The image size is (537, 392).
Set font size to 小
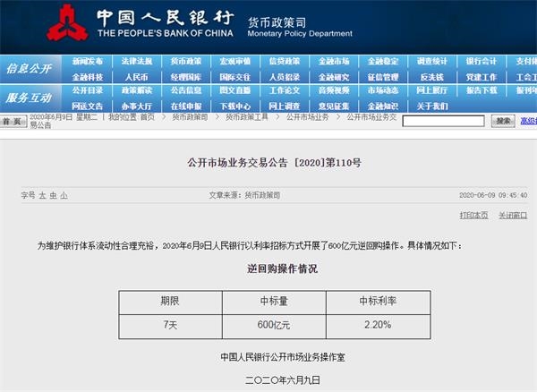(64, 195)
